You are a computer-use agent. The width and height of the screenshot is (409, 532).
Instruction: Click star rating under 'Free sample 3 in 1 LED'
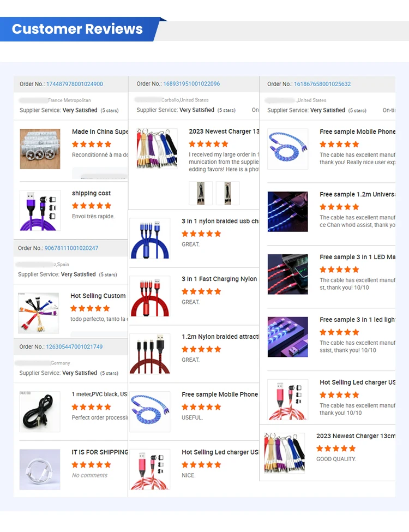click(x=339, y=270)
